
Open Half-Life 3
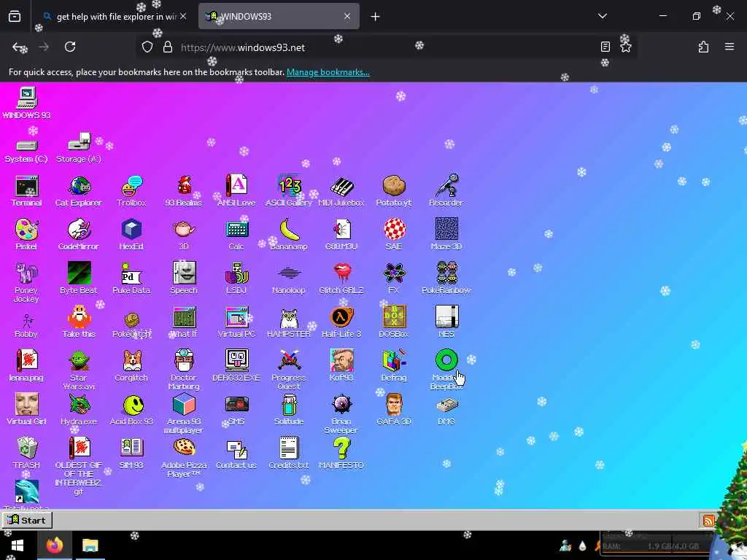(341, 322)
